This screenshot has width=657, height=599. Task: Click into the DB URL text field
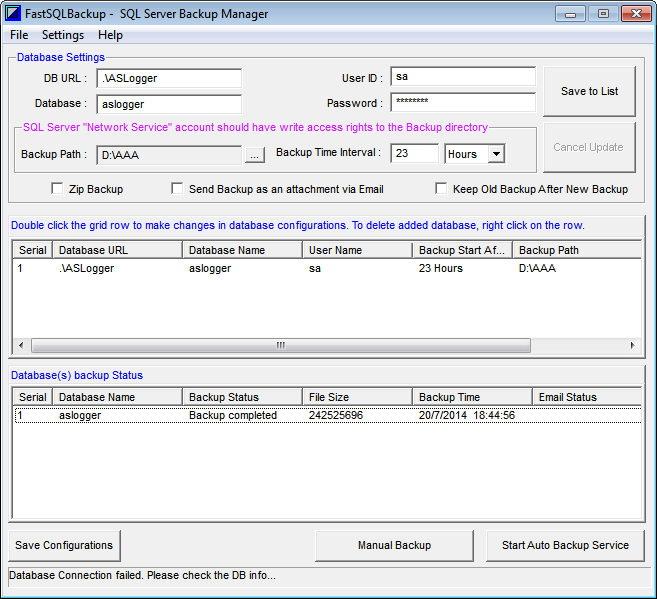point(169,78)
